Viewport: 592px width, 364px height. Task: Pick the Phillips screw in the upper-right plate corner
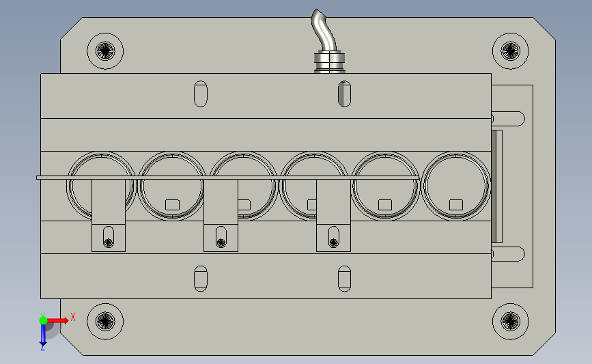511,51
